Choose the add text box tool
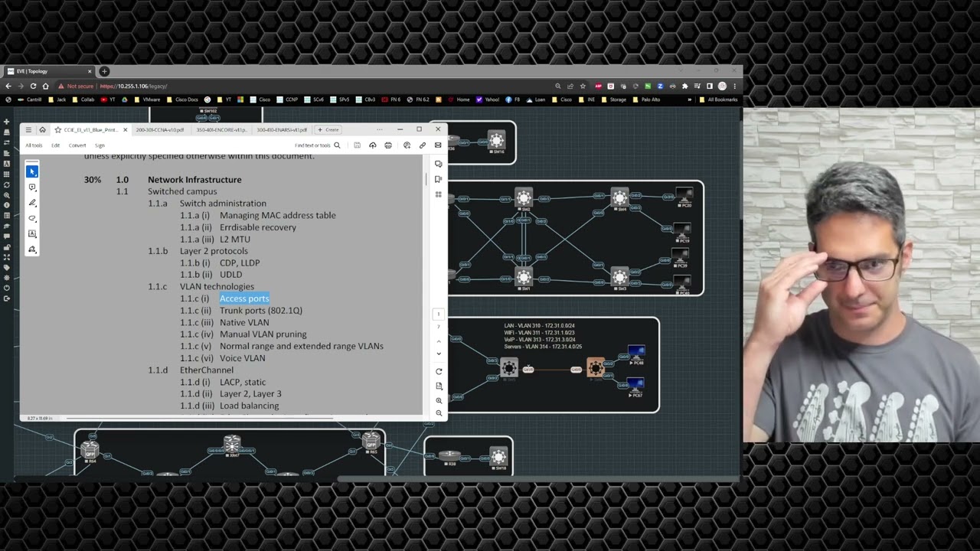The width and height of the screenshot is (980, 551). (32, 234)
